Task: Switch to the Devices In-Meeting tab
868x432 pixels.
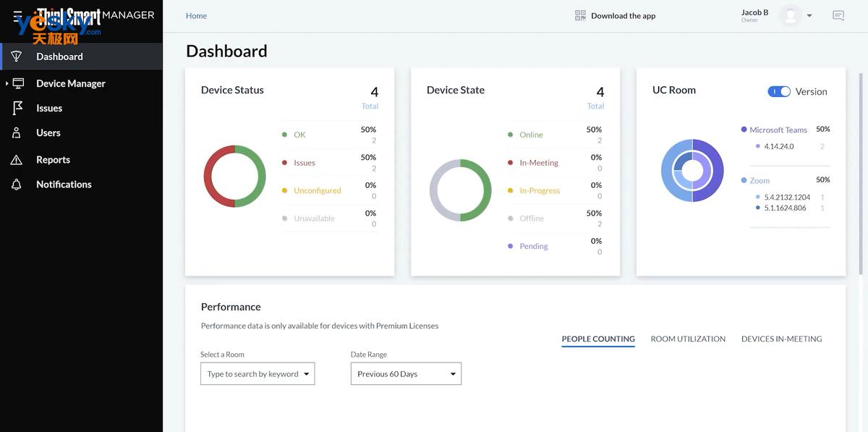Action: pyautogui.click(x=781, y=339)
